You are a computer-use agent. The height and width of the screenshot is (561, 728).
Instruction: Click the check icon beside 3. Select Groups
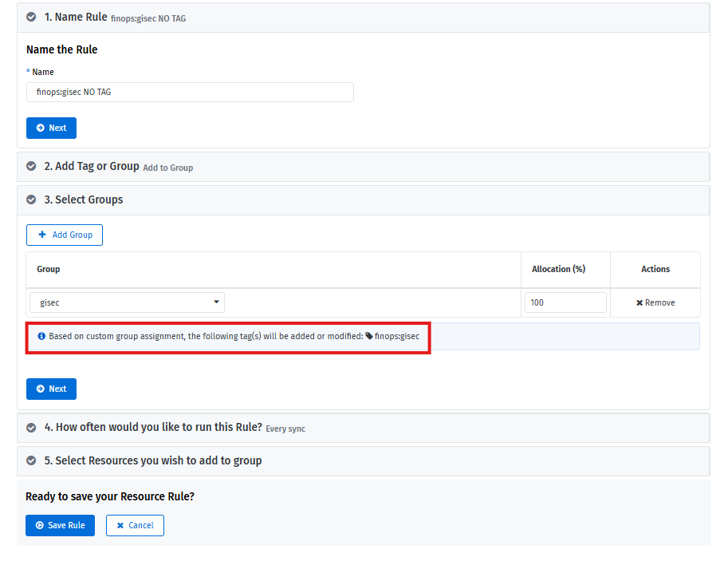[x=31, y=200]
